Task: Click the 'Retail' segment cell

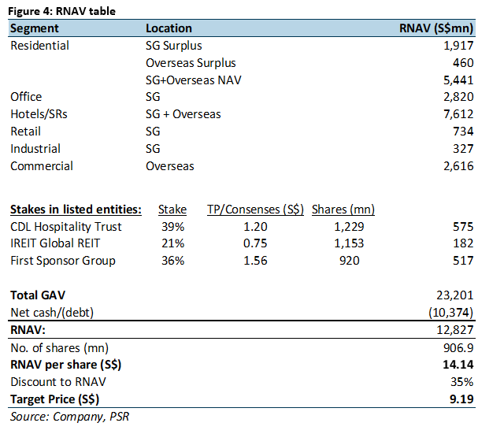Action: pos(25,132)
